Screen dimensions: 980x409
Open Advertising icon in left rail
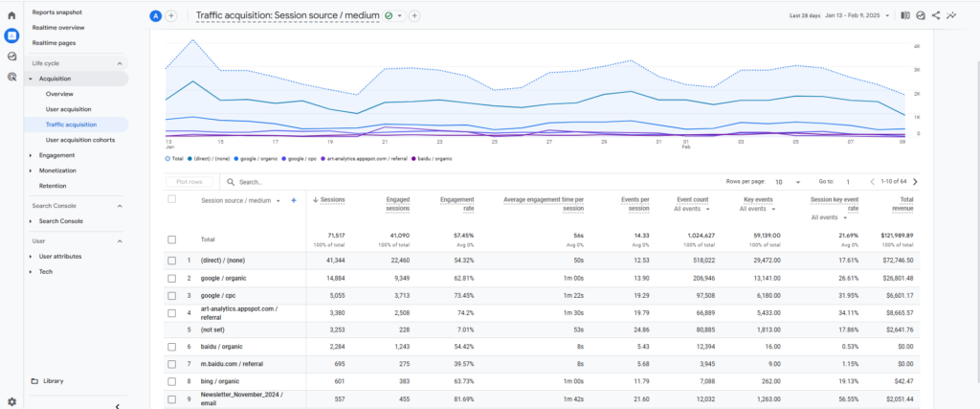pyautogui.click(x=11, y=76)
